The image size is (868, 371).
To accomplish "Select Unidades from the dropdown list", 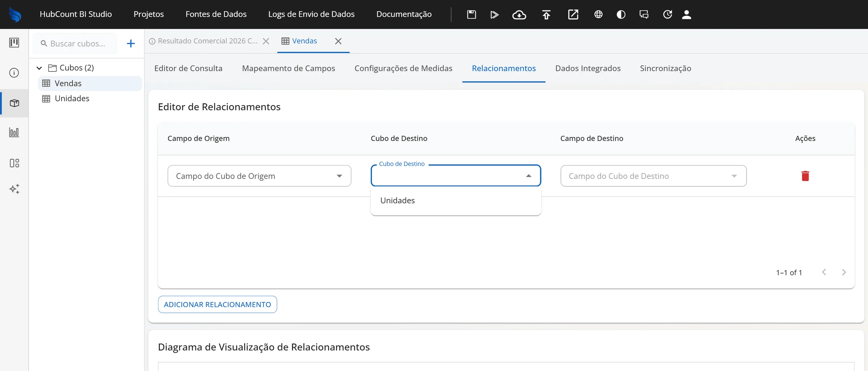I will 456,200.
